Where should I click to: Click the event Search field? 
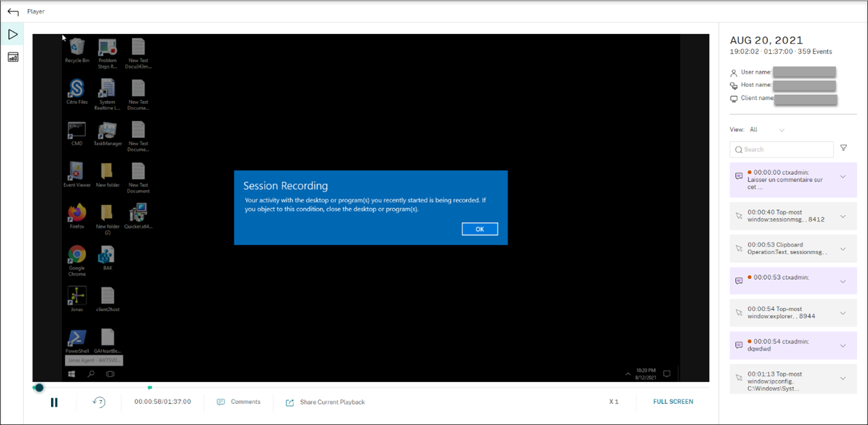(x=782, y=149)
